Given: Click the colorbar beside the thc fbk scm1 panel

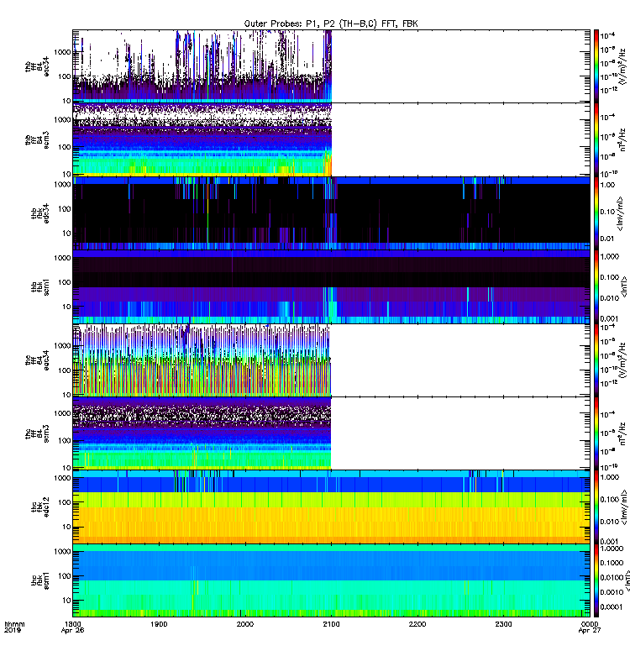Looking at the screenshot, I should pyautogui.click(x=596, y=580).
